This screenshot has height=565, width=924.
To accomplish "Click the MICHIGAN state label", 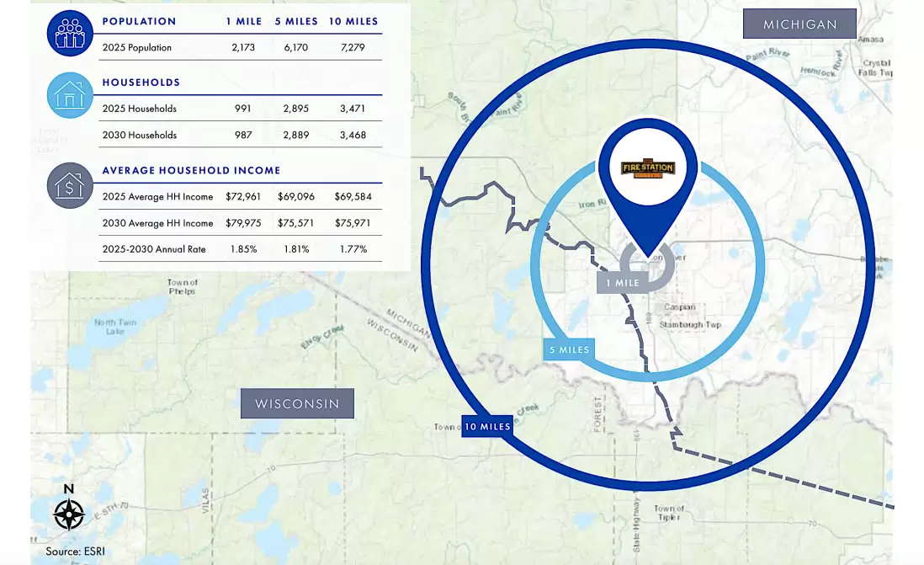I will [x=799, y=24].
